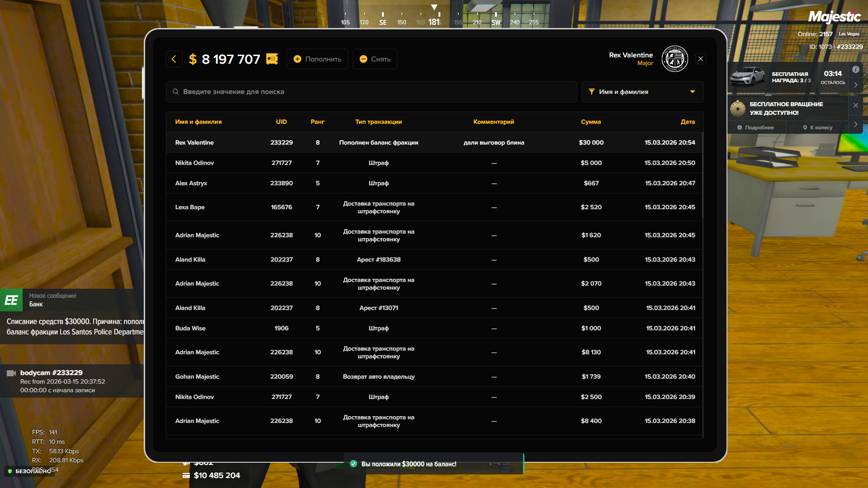The width and height of the screenshot is (868, 488).
Task: Click the Подробнее details link
Action: (x=755, y=127)
